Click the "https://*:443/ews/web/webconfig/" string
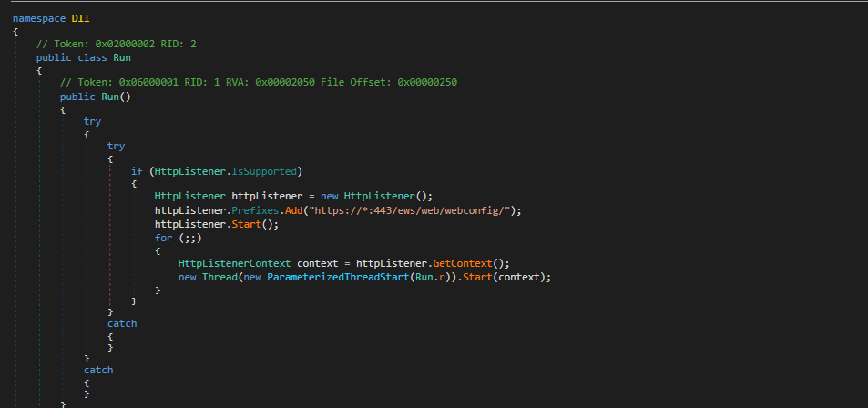 412,211
